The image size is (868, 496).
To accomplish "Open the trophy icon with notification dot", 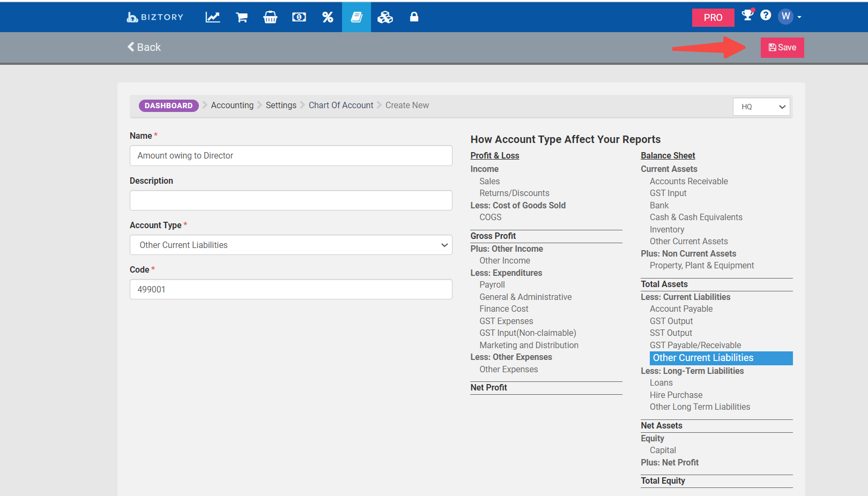I will [x=747, y=15].
